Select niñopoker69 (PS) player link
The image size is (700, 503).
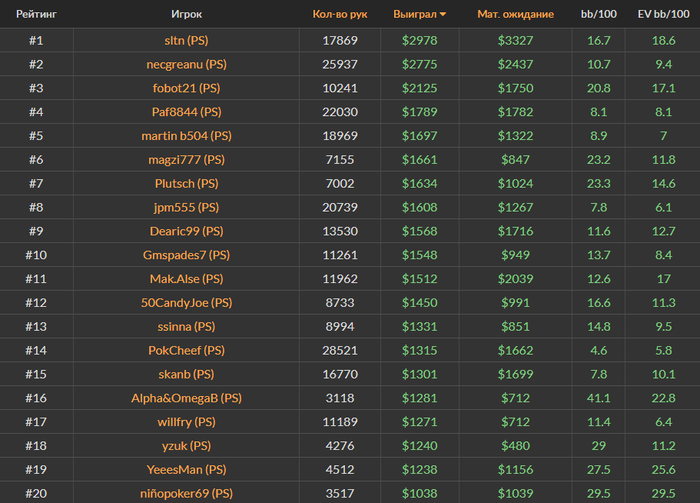186,493
